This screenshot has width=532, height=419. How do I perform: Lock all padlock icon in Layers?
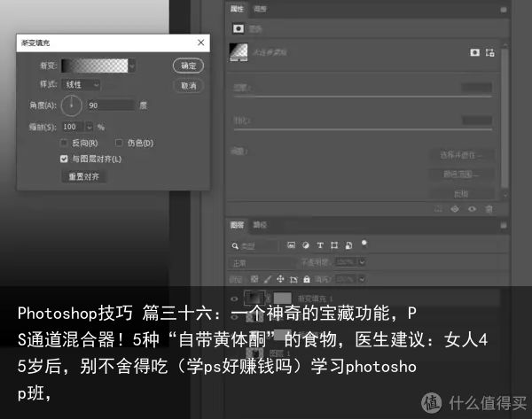pyautogui.click(x=307, y=279)
